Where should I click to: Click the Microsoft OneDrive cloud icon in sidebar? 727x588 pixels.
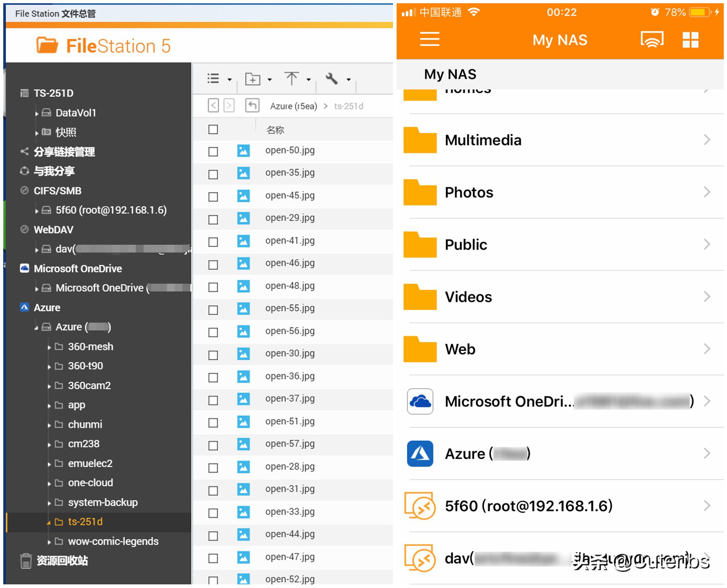[x=24, y=268]
